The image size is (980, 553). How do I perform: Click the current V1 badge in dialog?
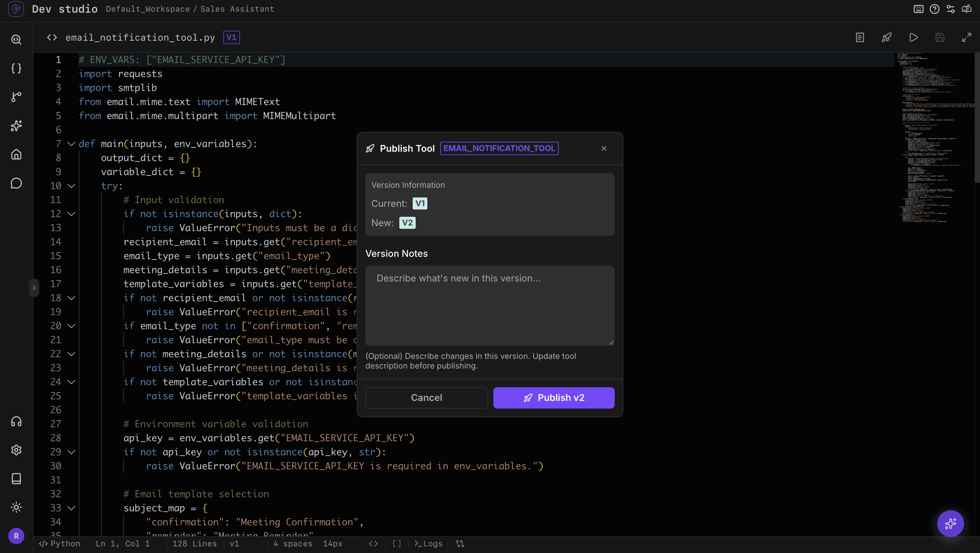(x=420, y=203)
